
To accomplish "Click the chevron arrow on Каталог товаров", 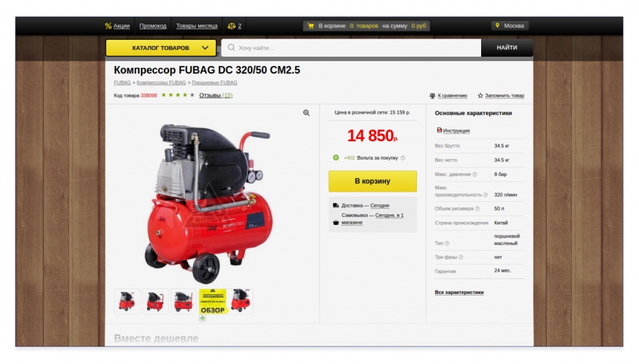I will coord(205,47).
